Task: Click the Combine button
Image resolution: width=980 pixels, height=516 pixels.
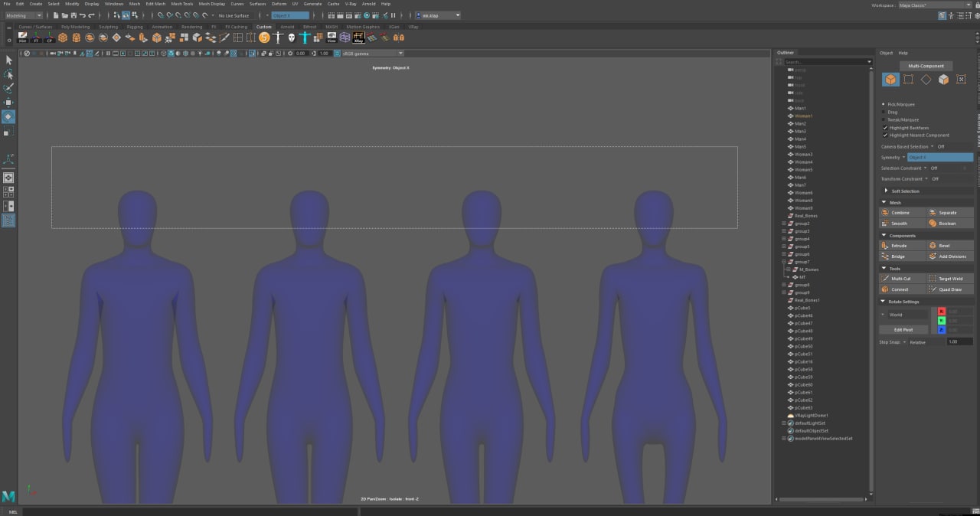Action: (901, 213)
